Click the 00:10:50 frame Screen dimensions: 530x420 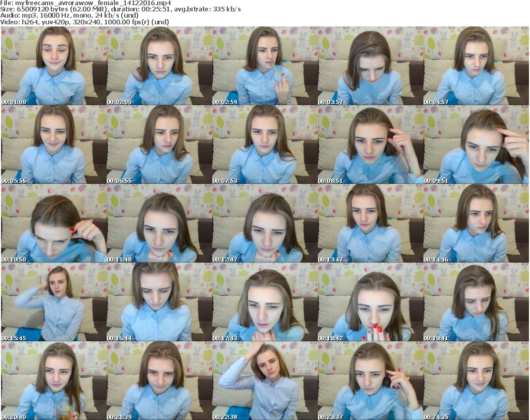point(53,223)
